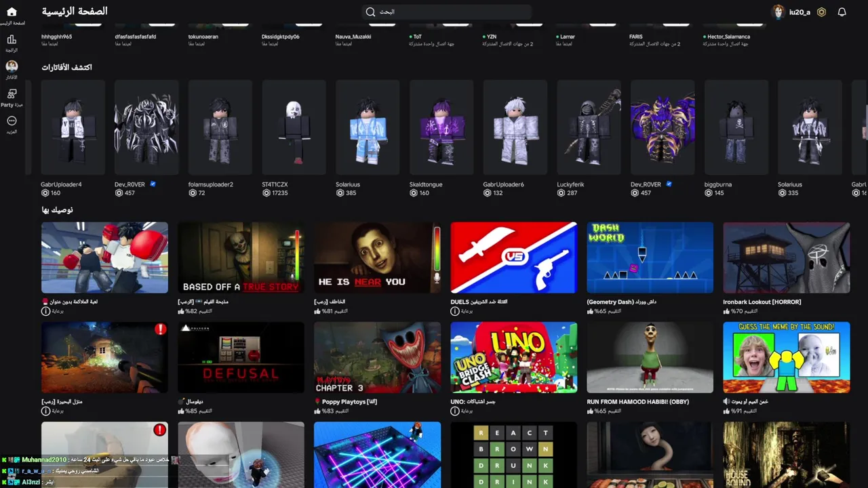Screen dimensions: 868x488
Task: Click the iu20_a profile avatar picture
Action: point(778,12)
